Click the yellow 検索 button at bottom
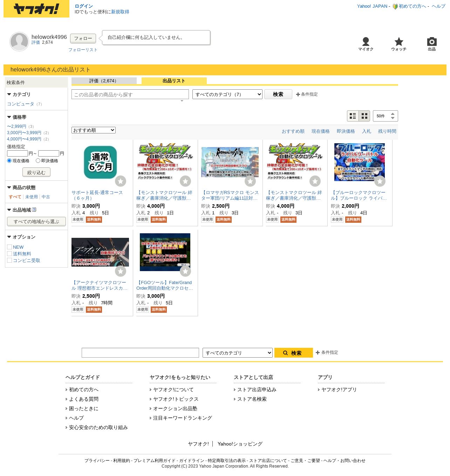Image resolution: width=450 pixels, height=476 pixels. (294, 353)
